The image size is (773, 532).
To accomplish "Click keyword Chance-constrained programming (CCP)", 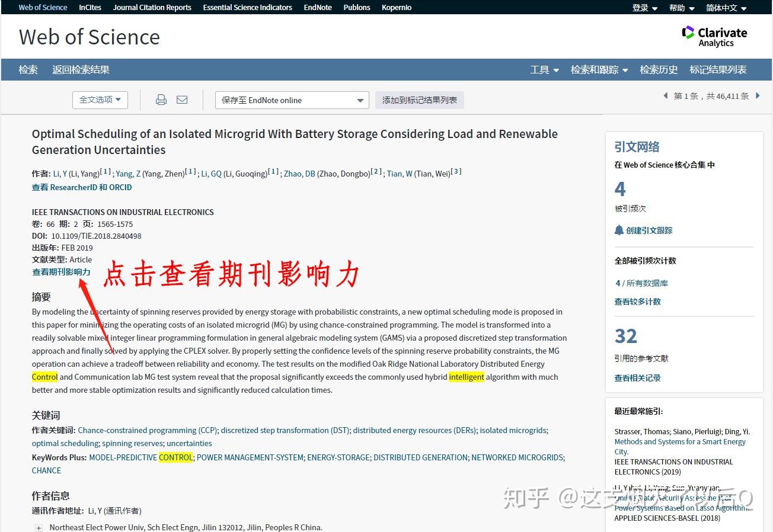I will [148, 430].
